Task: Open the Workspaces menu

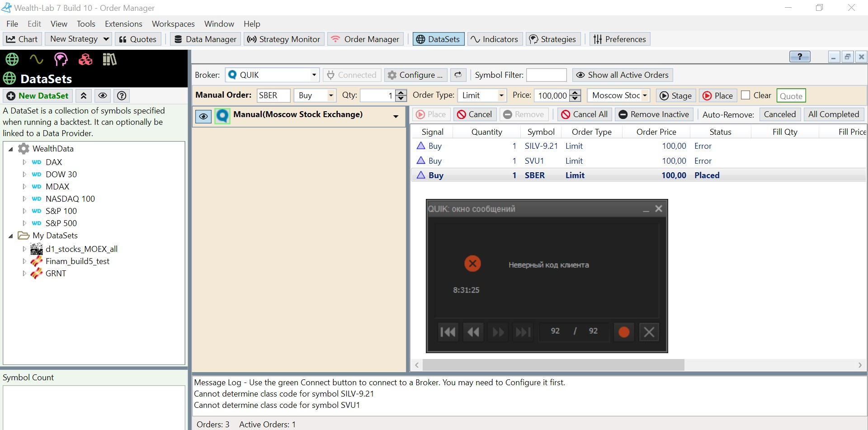Action: tap(173, 24)
